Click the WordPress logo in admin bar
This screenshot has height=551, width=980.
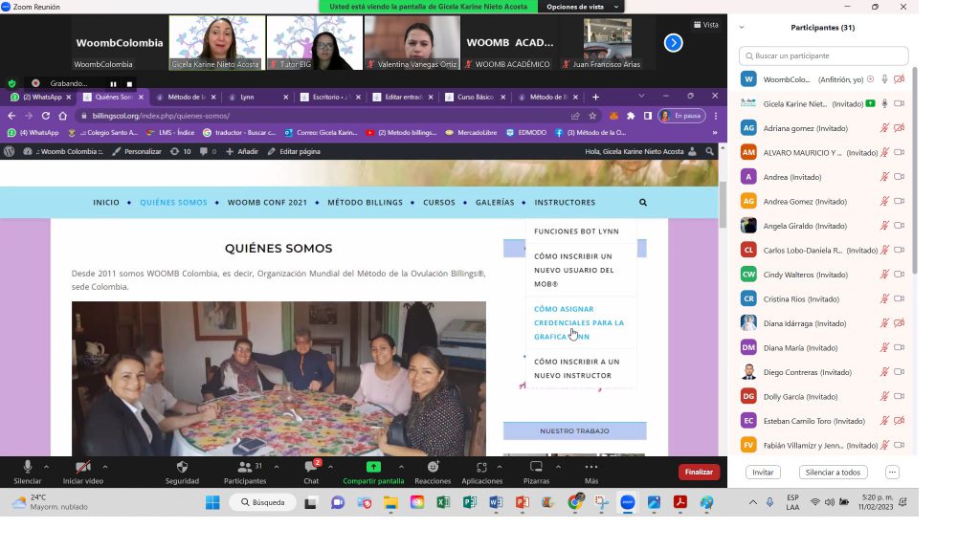point(9,151)
